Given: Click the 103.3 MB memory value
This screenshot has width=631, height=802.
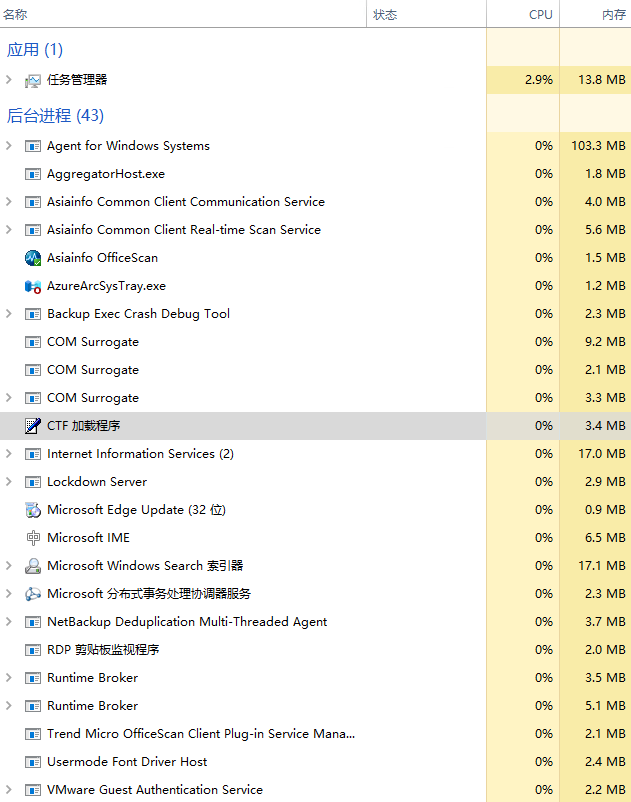Looking at the screenshot, I should [x=598, y=146].
